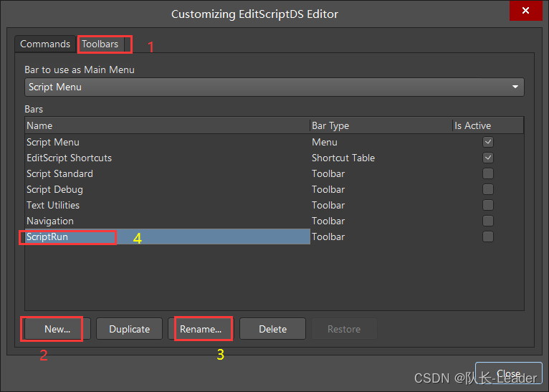Close the customizing dialog via Close button
The image size is (549, 392).
508,374
